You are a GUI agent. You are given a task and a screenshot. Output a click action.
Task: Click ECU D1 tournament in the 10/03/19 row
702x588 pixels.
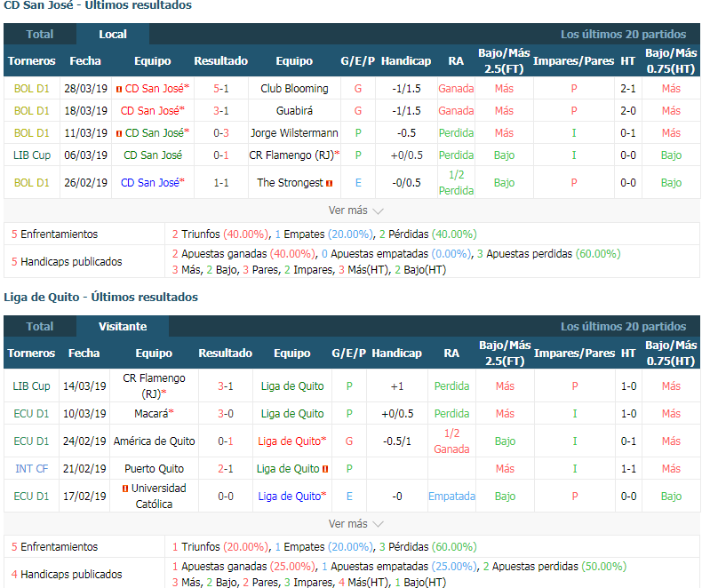point(31,414)
